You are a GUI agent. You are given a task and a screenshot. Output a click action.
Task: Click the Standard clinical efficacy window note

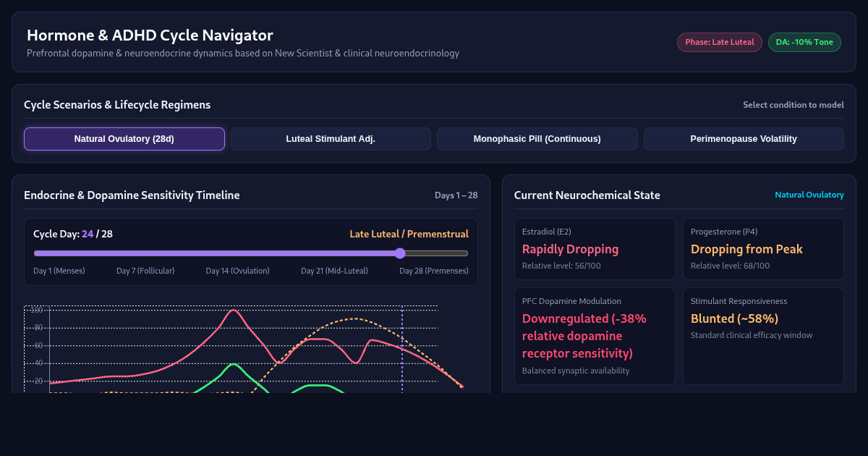(752, 335)
